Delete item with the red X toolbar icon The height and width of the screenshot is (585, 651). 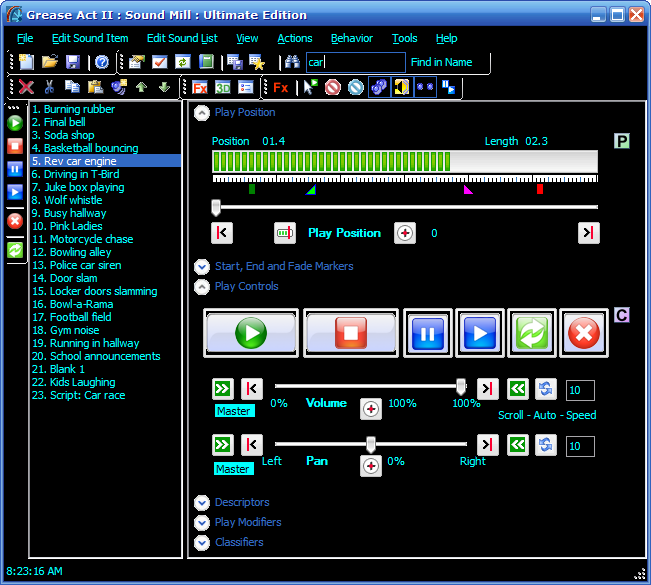pos(26,87)
